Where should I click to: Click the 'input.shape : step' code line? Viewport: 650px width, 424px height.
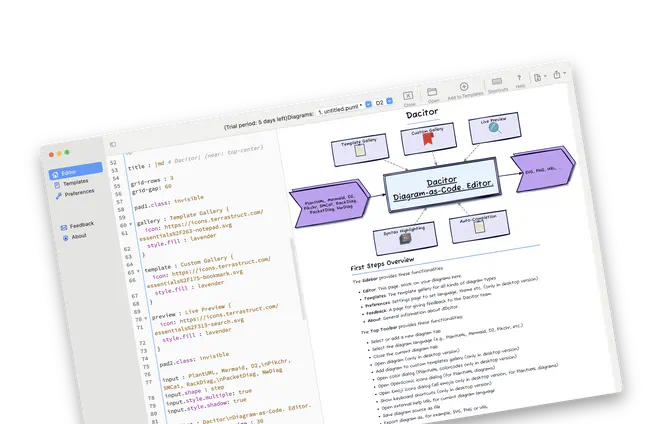[x=195, y=390]
